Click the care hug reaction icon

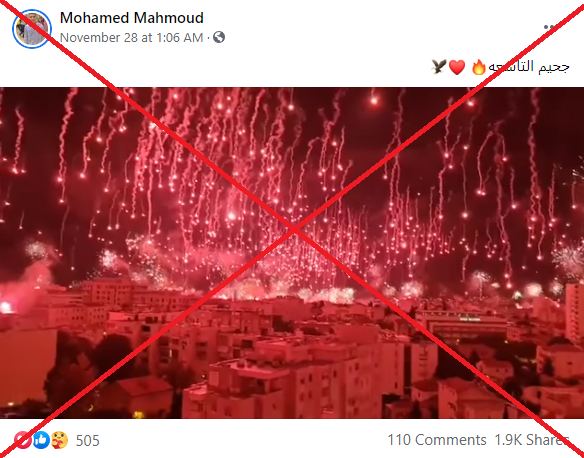pos(60,440)
